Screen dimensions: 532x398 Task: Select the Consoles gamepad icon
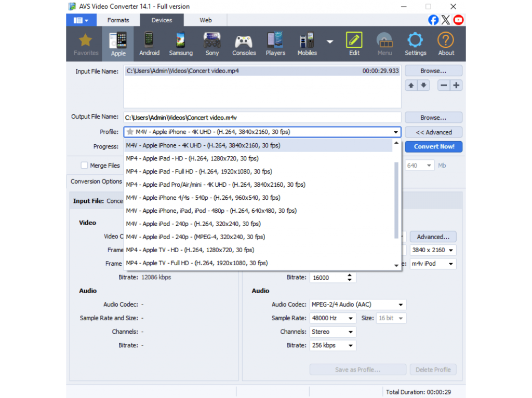(244, 44)
